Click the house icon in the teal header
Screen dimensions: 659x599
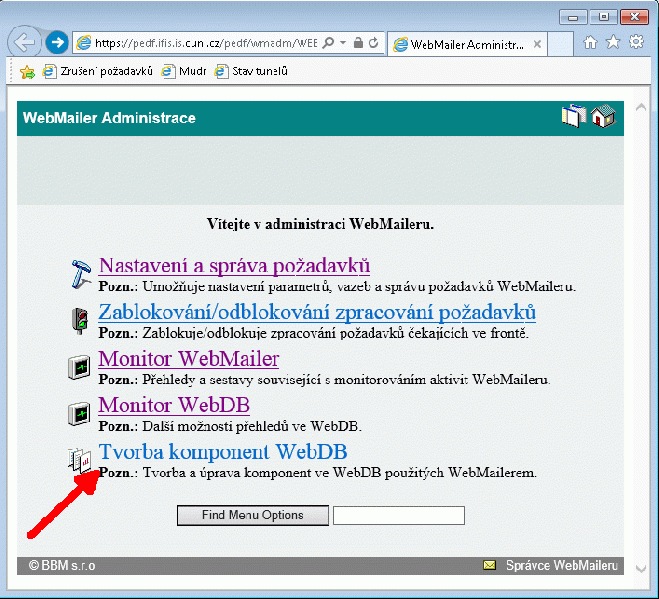(x=603, y=116)
